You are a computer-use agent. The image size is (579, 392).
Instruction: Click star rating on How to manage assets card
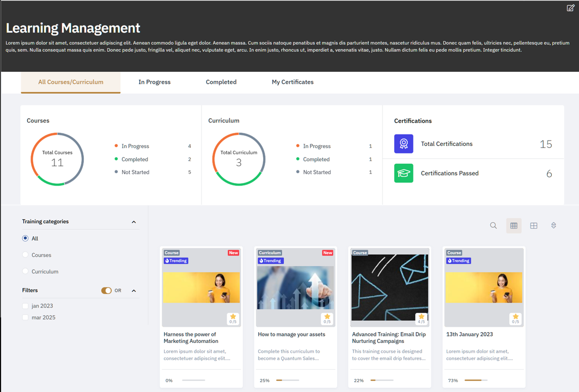click(x=327, y=318)
